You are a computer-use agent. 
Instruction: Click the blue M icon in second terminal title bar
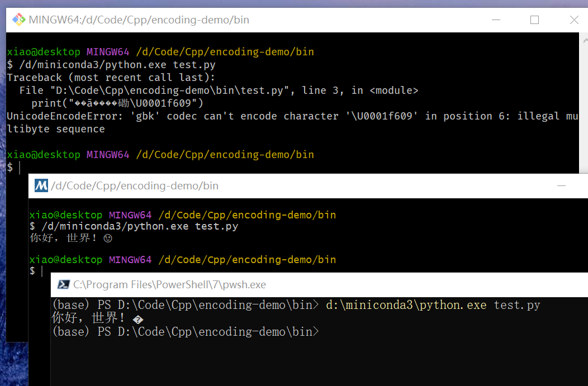pyautogui.click(x=41, y=186)
